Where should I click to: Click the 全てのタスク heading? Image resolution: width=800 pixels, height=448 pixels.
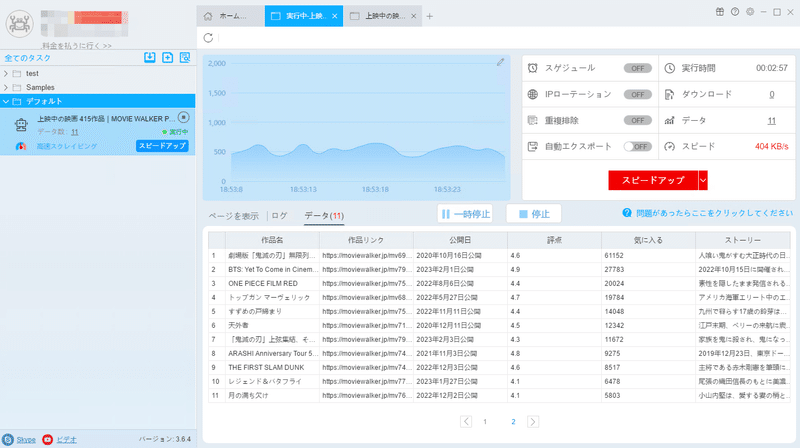[28, 58]
